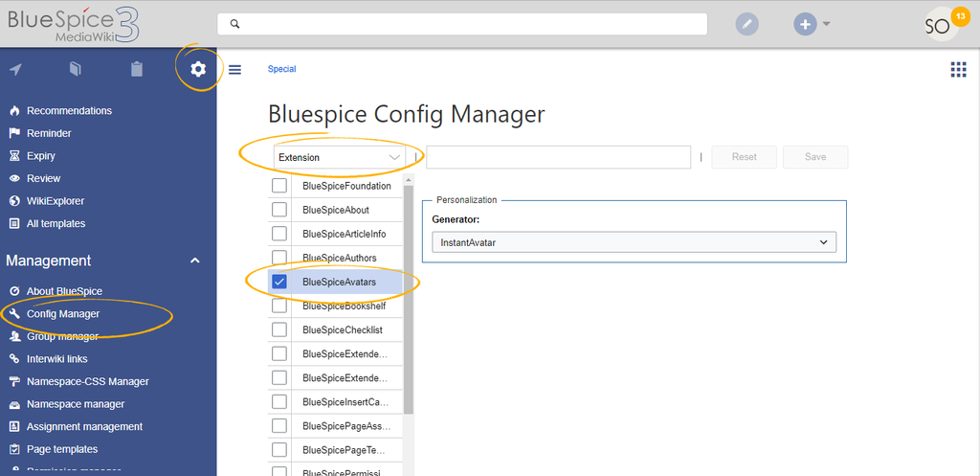The height and width of the screenshot is (476, 980).
Task: Expand the Generator InstantAvatar dropdown
Action: pyautogui.click(x=634, y=242)
